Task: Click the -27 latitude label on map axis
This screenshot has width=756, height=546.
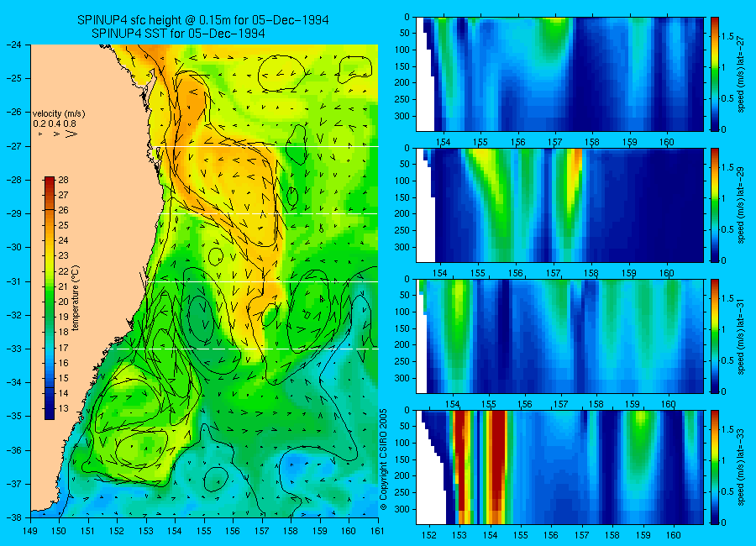Action: pyautogui.click(x=14, y=145)
